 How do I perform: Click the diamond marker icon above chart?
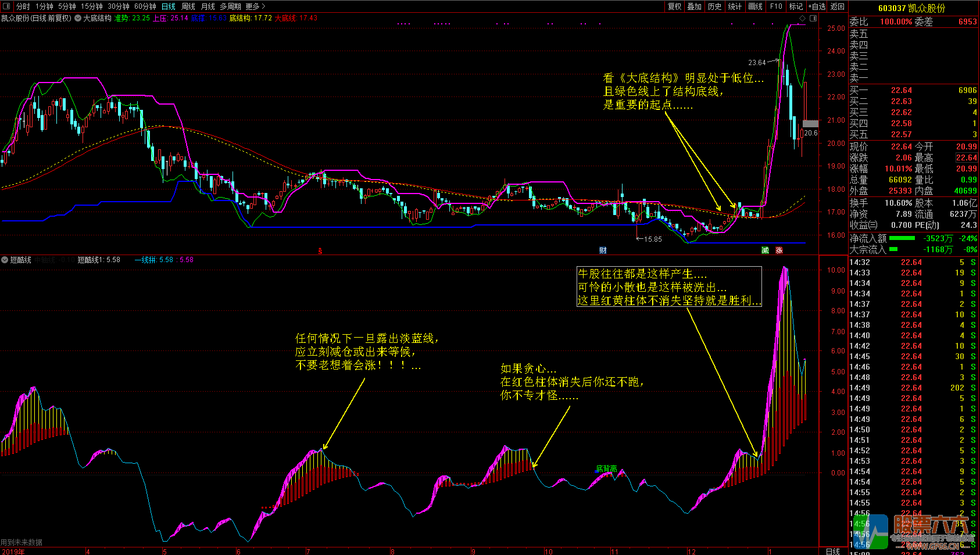803,19
